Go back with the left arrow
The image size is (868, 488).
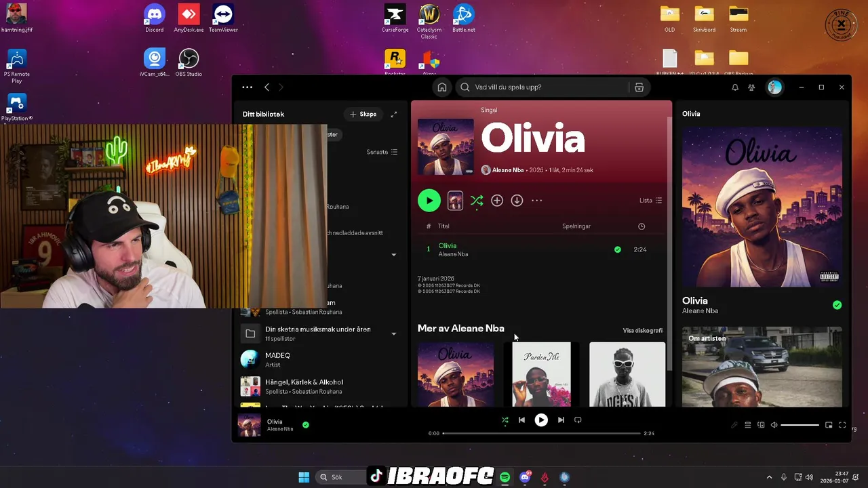(267, 87)
